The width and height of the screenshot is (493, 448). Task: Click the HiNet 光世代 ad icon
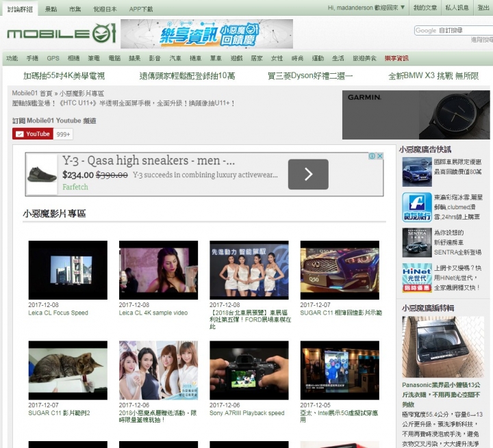point(417,278)
